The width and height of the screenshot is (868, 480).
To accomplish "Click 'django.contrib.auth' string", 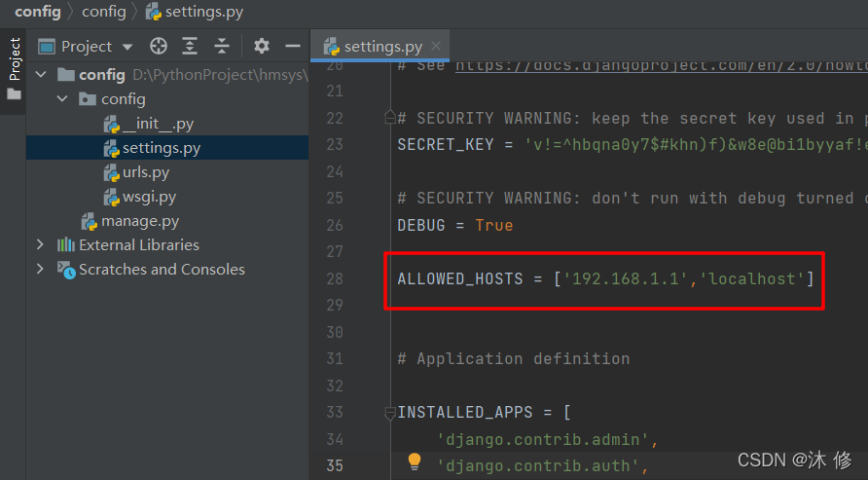I will tap(537, 466).
